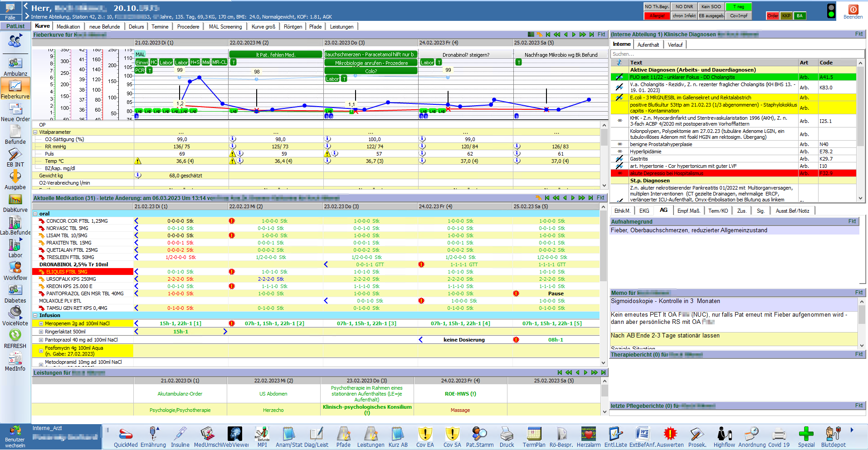868x450 pixels.
Task: Open TermPlan calendar icon
Action: [534, 437]
